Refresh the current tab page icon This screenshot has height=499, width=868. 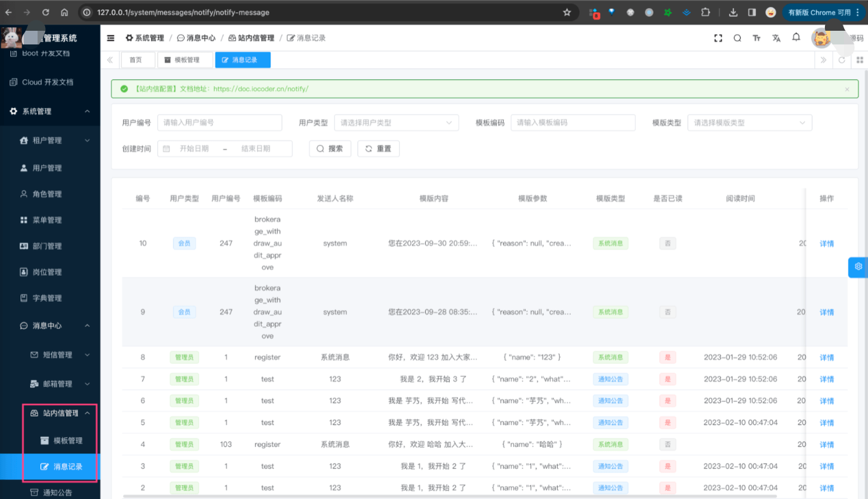(x=842, y=60)
